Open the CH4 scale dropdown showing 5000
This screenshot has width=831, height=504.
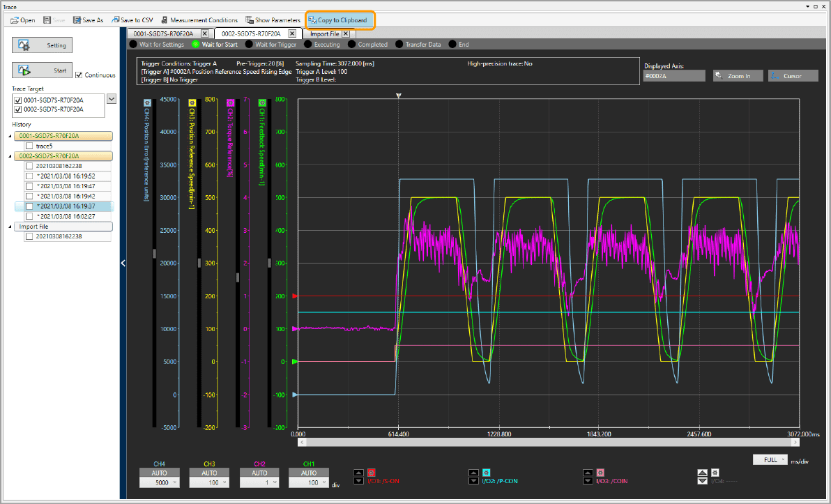click(x=160, y=482)
